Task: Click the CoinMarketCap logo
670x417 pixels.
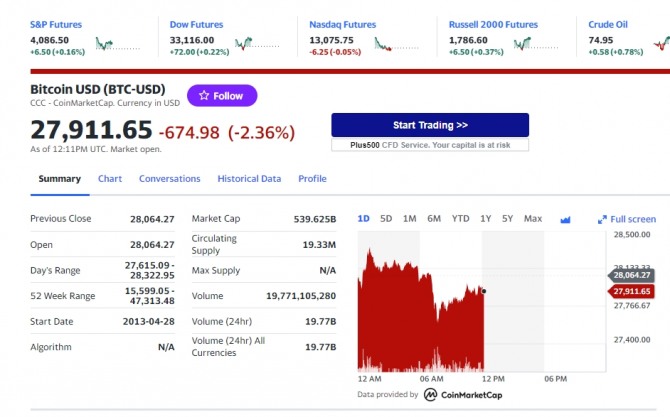Action: [463, 395]
